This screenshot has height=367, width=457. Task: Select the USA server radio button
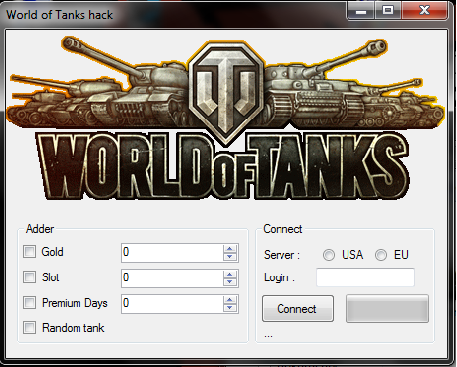tap(329, 255)
